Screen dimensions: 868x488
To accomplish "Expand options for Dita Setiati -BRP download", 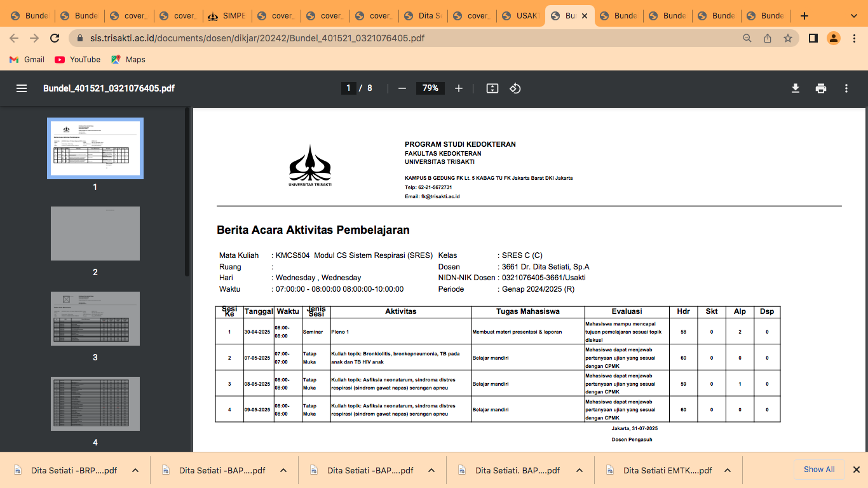I will tap(135, 471).
